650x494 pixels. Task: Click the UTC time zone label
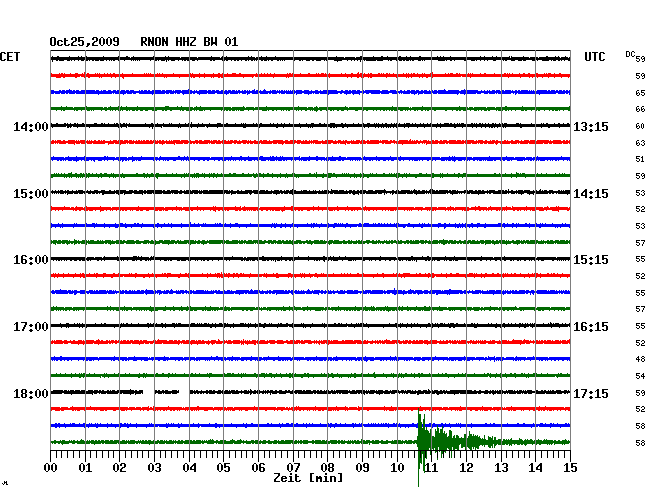click(594, 57)
